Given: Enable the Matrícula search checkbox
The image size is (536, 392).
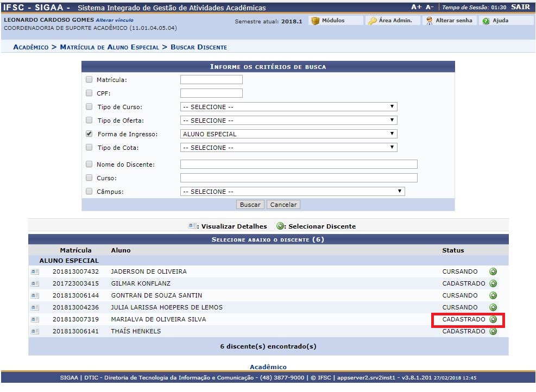Looking at the screenshot, I should tap(89, 79).
